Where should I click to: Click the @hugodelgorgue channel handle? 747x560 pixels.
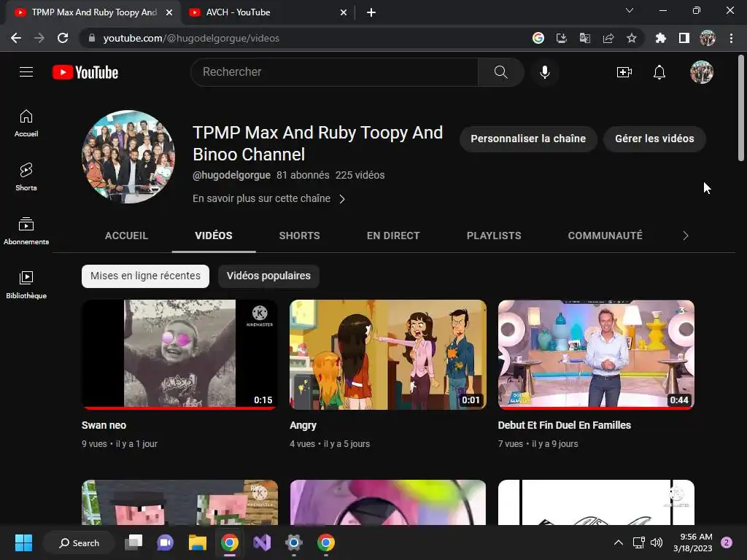[231, 175]
